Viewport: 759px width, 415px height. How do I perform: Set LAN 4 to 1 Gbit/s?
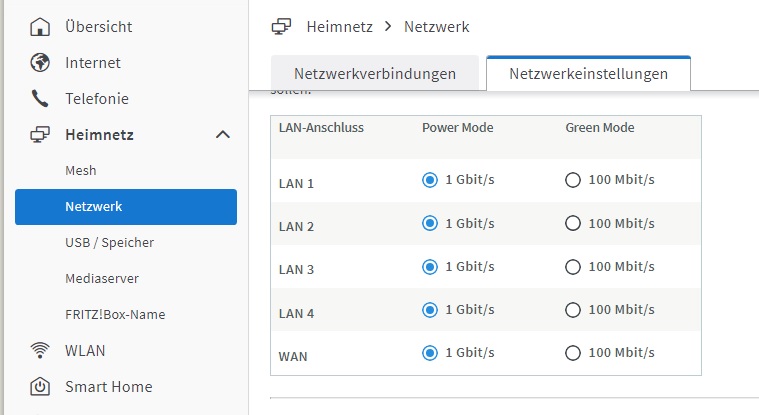[x=430, y=310]
